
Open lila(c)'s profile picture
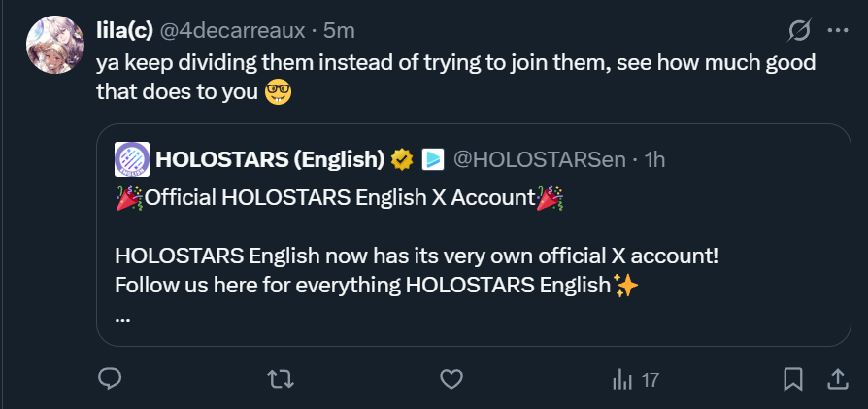coord(56,45)
